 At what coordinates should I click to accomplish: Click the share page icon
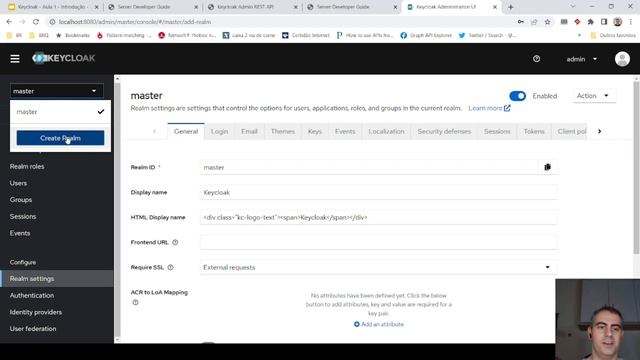[x=534, y=22]
